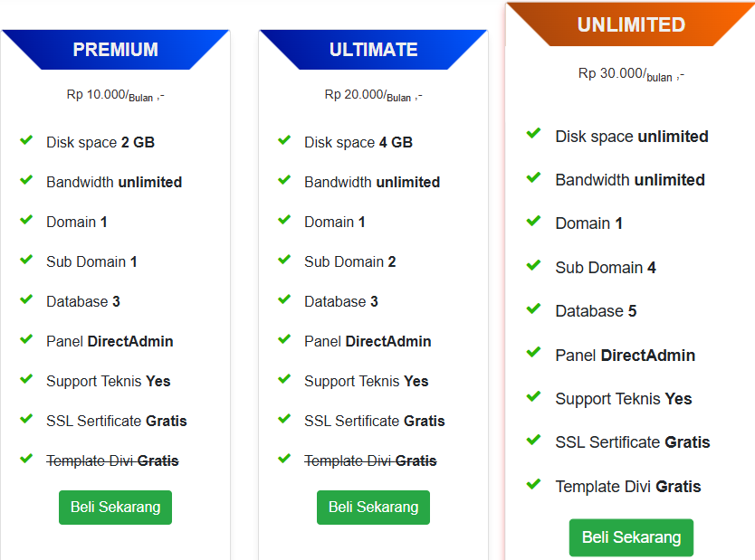Click the checkmark near SSL Certificate Gratis on Unlimited
This screenshot has width=755, height=560.
533,441
